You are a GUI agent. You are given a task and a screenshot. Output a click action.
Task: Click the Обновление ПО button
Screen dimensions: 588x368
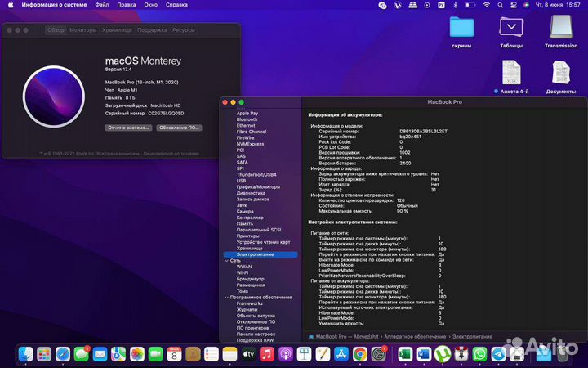[x=179, y=128]
